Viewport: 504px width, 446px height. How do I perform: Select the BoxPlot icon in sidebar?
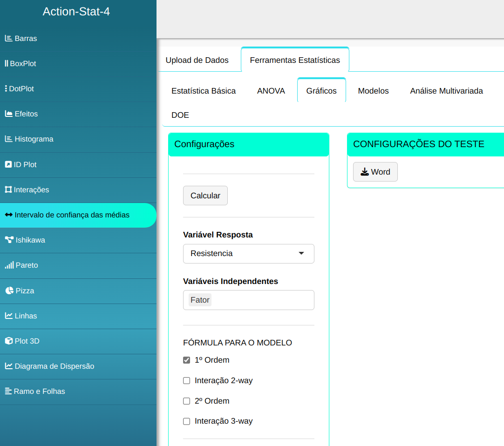coord(7,64)
